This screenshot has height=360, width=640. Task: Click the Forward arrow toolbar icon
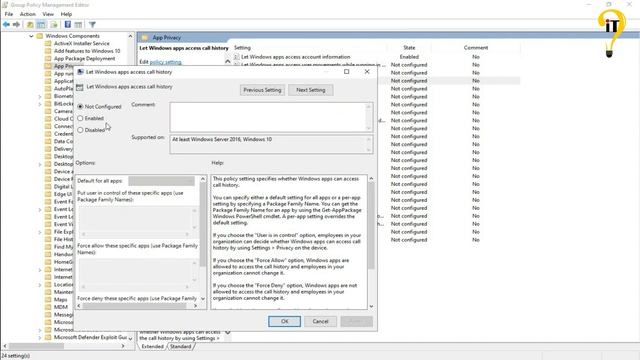[x=16, y=25]
